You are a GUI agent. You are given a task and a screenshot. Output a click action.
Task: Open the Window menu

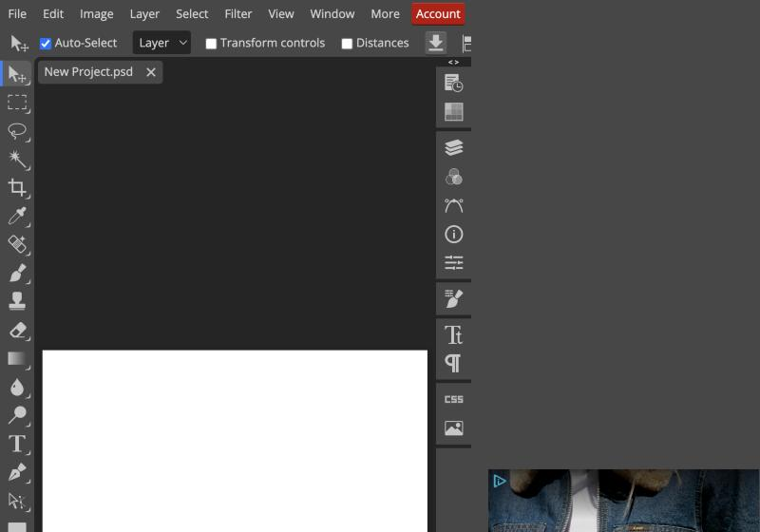coord(332,13)
